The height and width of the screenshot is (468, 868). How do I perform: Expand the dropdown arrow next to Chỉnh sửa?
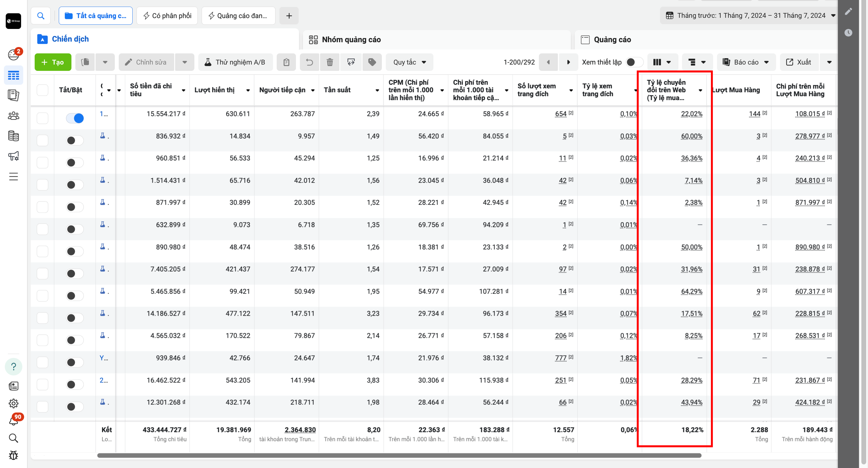185,62
